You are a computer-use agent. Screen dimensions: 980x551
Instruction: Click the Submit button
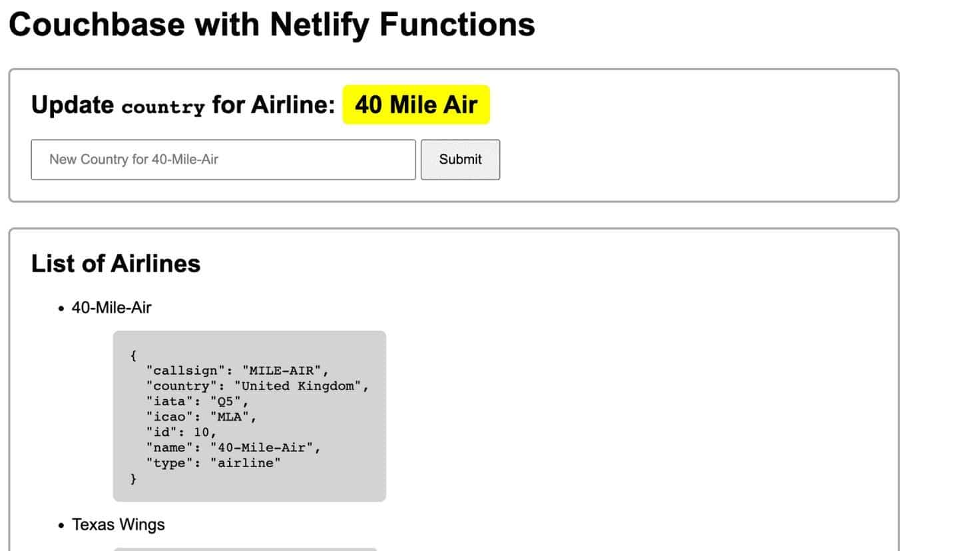pos(460,160)
